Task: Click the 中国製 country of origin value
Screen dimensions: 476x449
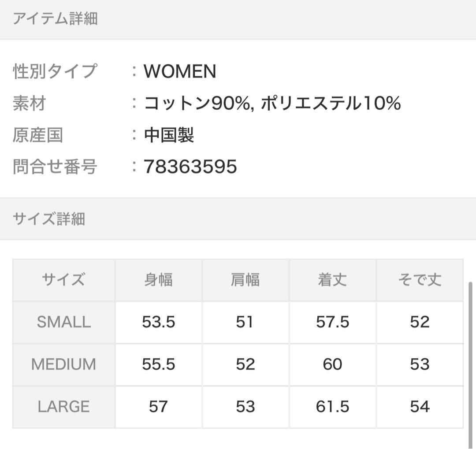Action: point(169,135)
